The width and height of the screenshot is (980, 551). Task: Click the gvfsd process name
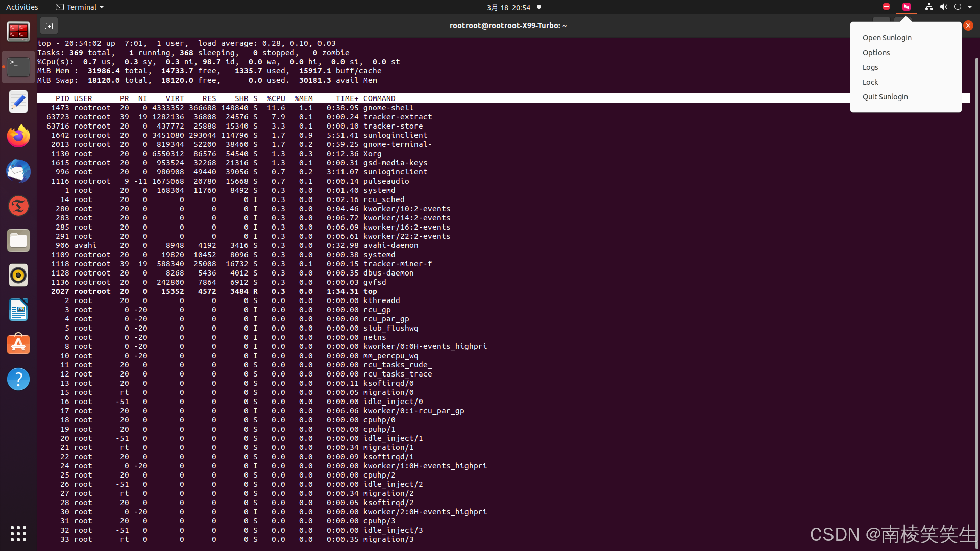pos(375,282)
